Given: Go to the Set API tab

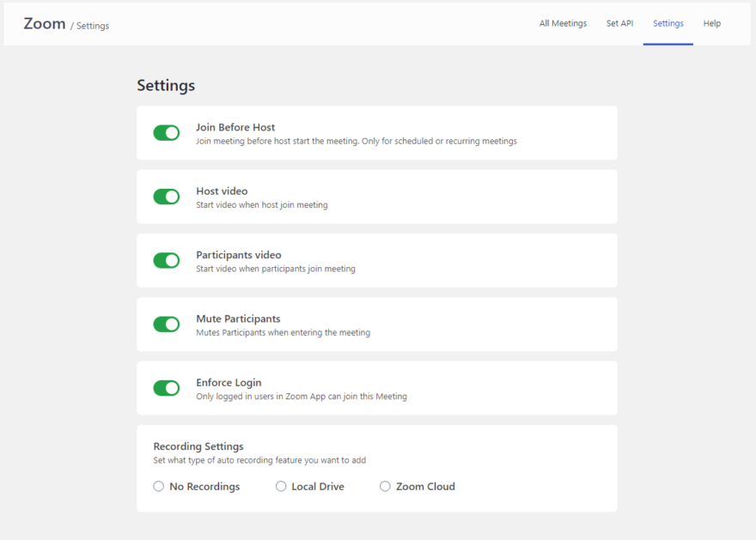Looking at the screenshot, I should 619,23.
